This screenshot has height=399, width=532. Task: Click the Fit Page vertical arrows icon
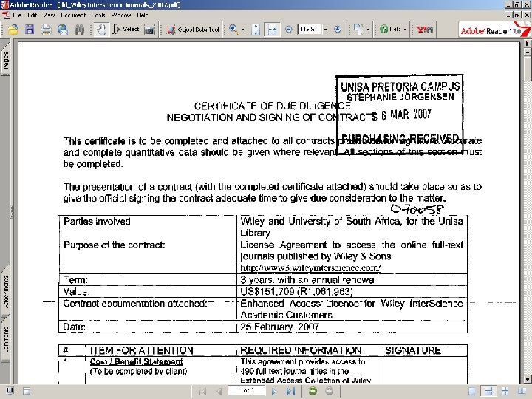256,30
